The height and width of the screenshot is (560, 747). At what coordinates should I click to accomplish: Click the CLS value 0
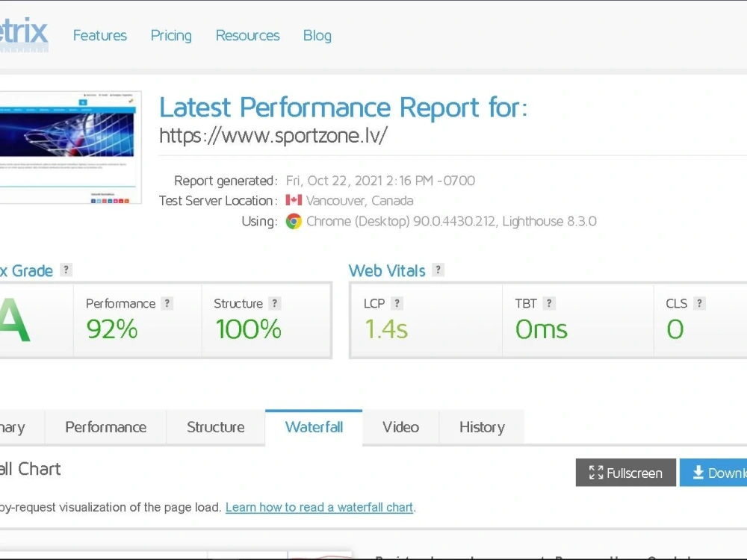[x=675, y=329]
